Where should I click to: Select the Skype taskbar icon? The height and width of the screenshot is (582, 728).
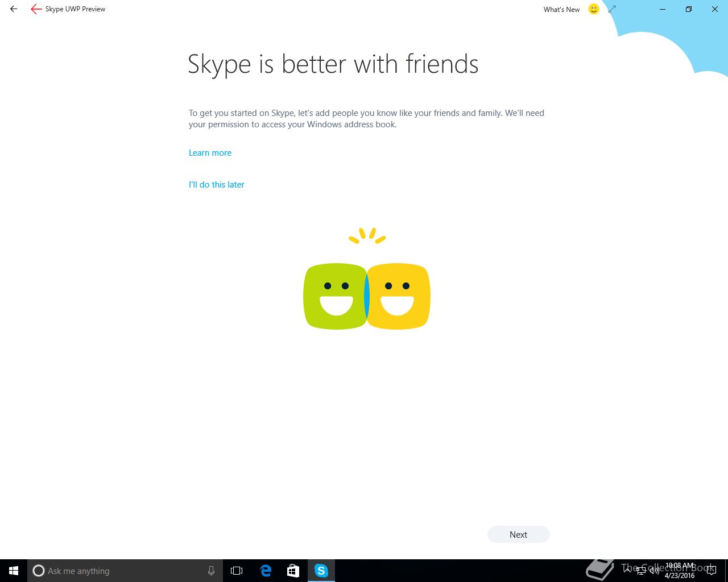click(x=321, y=571)
